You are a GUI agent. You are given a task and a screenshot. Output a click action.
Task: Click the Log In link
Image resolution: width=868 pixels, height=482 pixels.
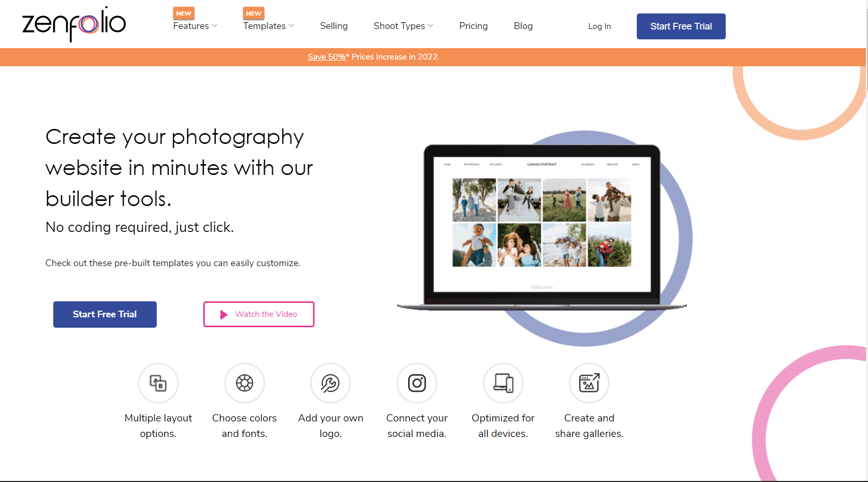[x=600, y=26]
